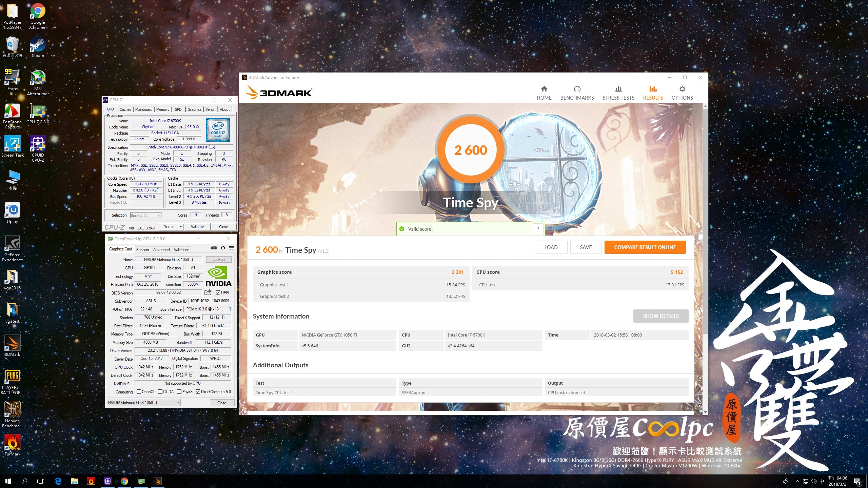Viewport: 868px width, 488px height.
Task: Click the Lookup button in GPU-Z
Action: click(219, 259)
